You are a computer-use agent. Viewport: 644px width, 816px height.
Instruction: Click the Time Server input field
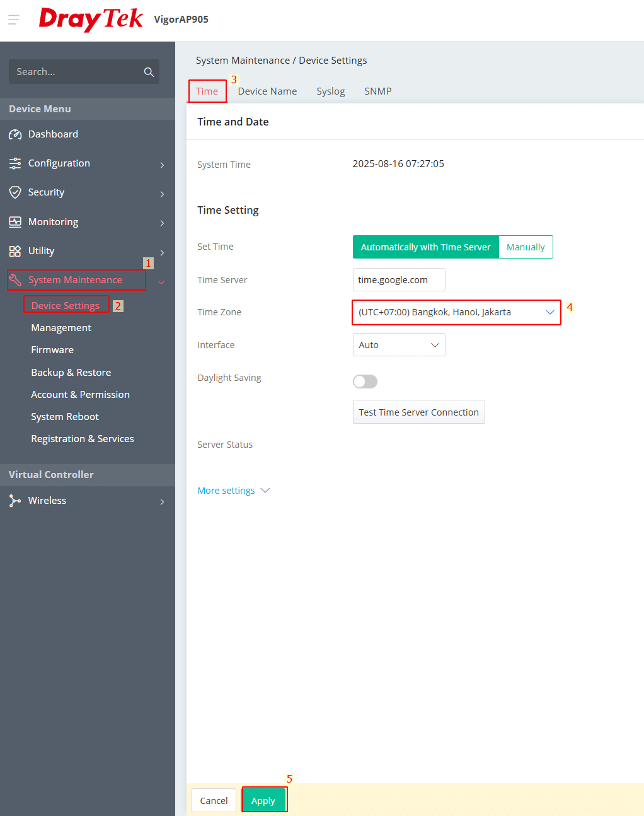coord(399,280)
